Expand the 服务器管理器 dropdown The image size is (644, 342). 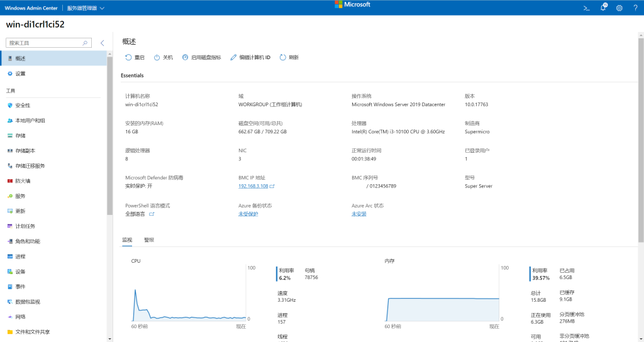point(86,8)
